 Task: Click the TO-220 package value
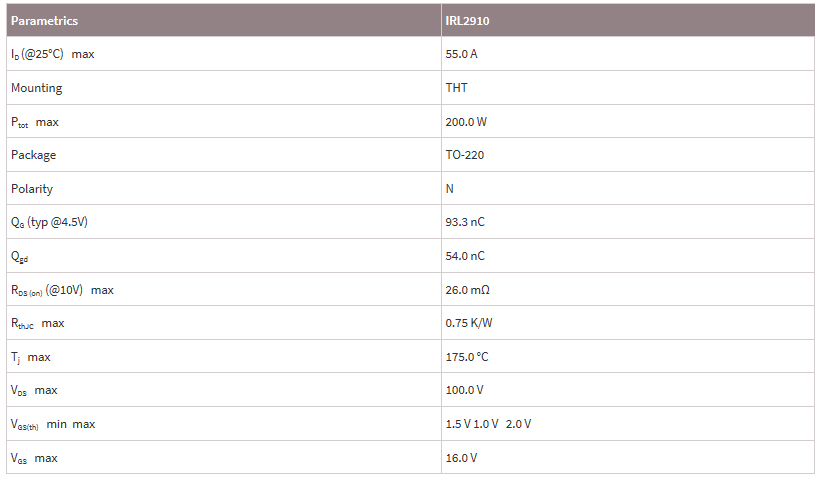pyautogui.click(x=465, y=155)
